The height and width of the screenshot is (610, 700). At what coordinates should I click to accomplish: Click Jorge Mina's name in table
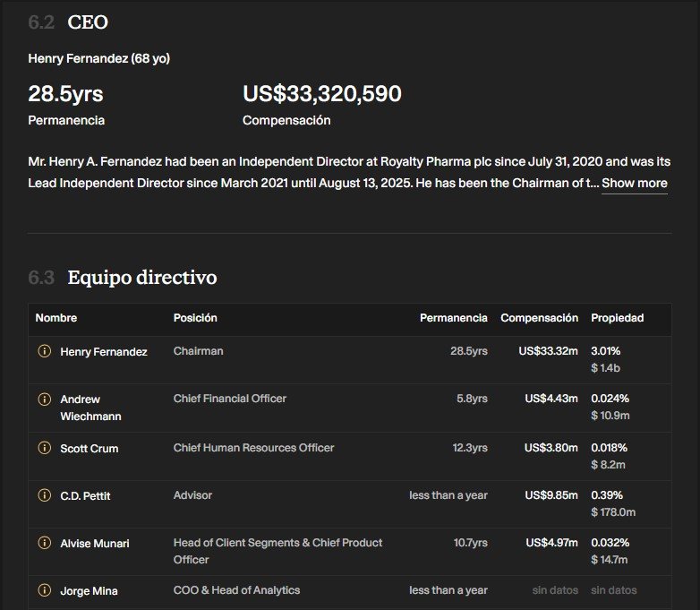pos(89,591)
